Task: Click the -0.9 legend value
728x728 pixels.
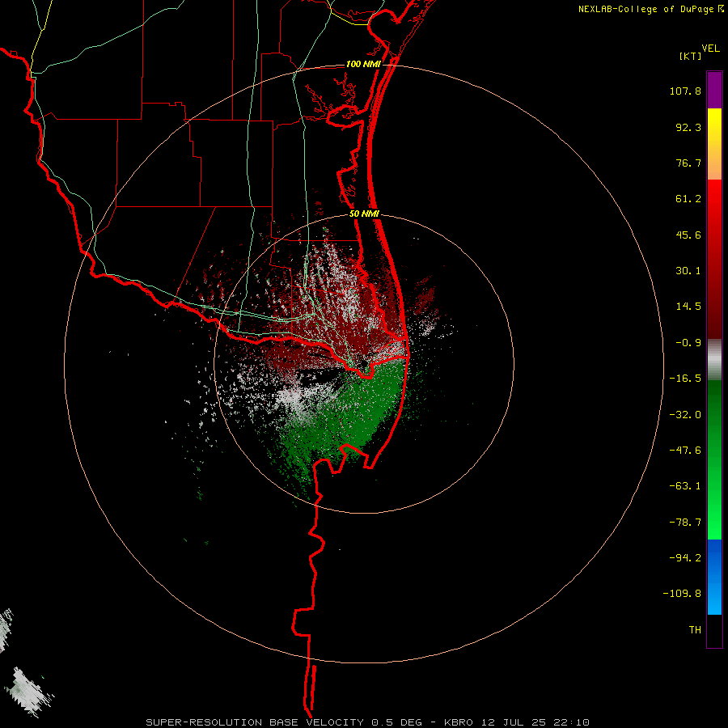Action: coord(688,343)
